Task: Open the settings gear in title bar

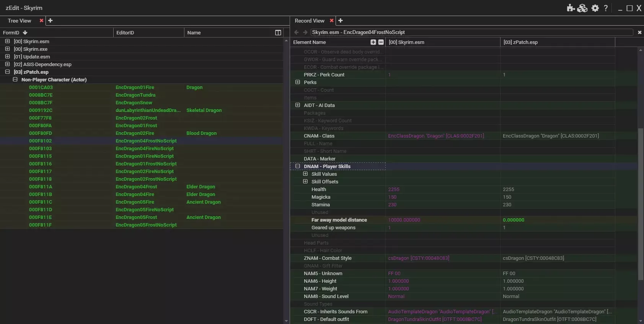Action: tap(595, 8)
